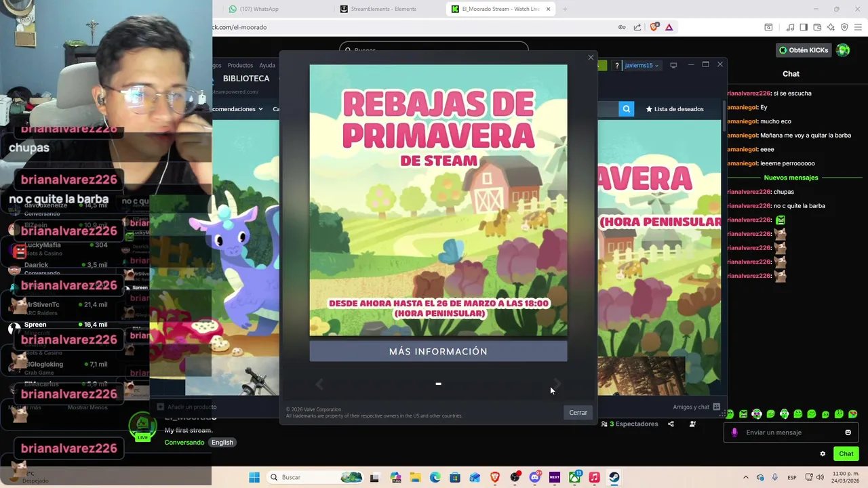Expand hidden system tray icons chevron
The width and height of the screenshot is (868, 488).
tap(746, 477)
